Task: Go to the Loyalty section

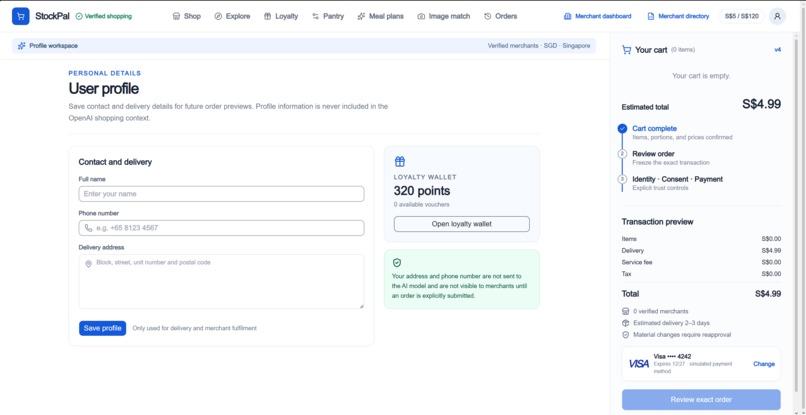Action: pyautogui.click(x=281, y=16)
